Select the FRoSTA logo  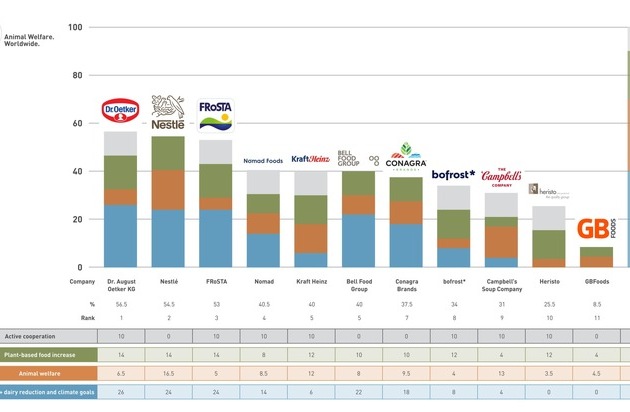tap(216, 115)
